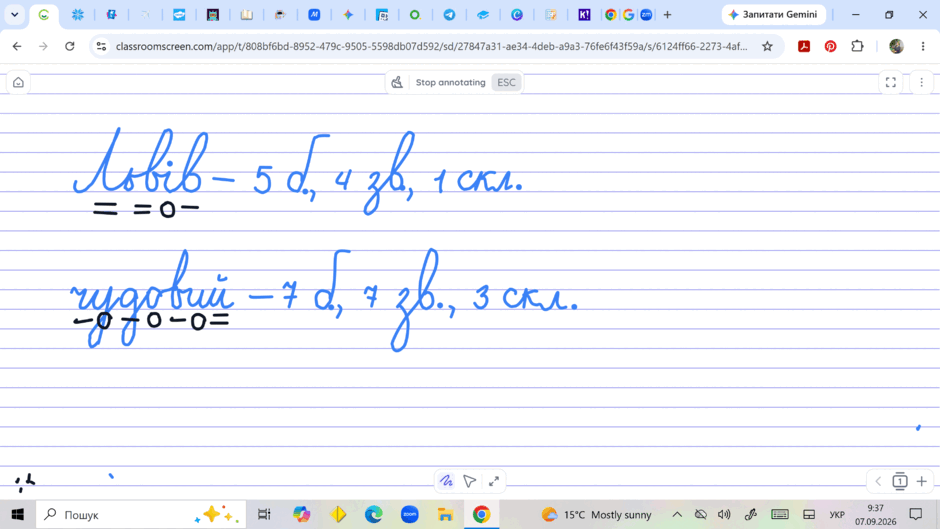Show hidden system tray icons
This screenshot has height=529, width=940.
click(677, 515)
